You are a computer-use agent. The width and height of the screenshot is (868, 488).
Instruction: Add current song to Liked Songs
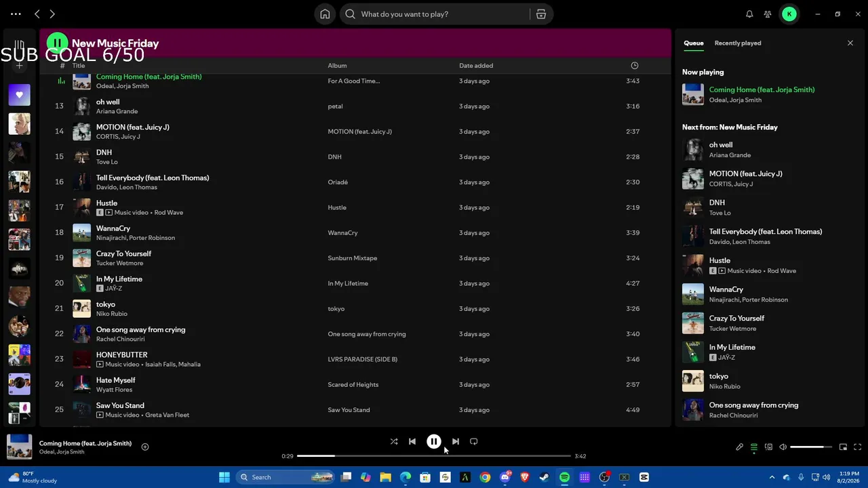pos(145,447)
